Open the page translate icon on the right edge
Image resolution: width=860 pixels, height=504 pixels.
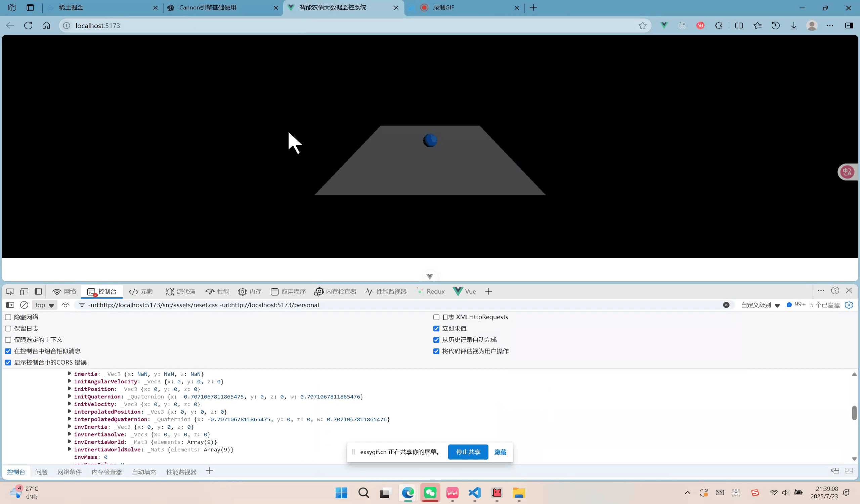(x=847, y=172)
